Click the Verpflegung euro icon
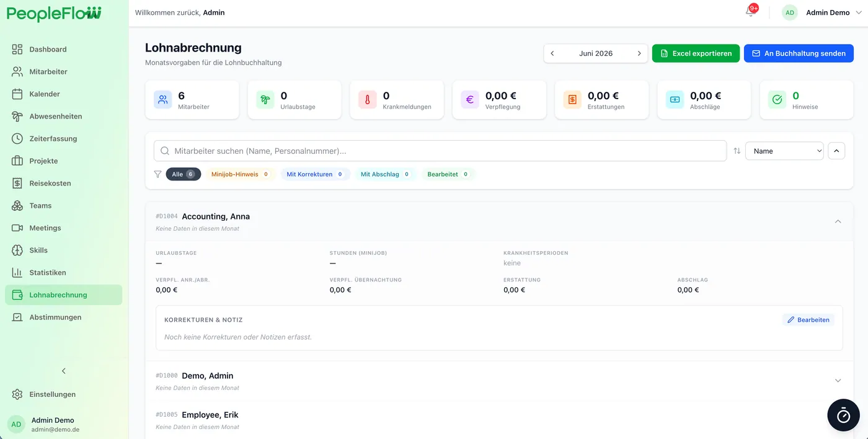Screen dimensions: 868x439 click(x=469, y=99)
